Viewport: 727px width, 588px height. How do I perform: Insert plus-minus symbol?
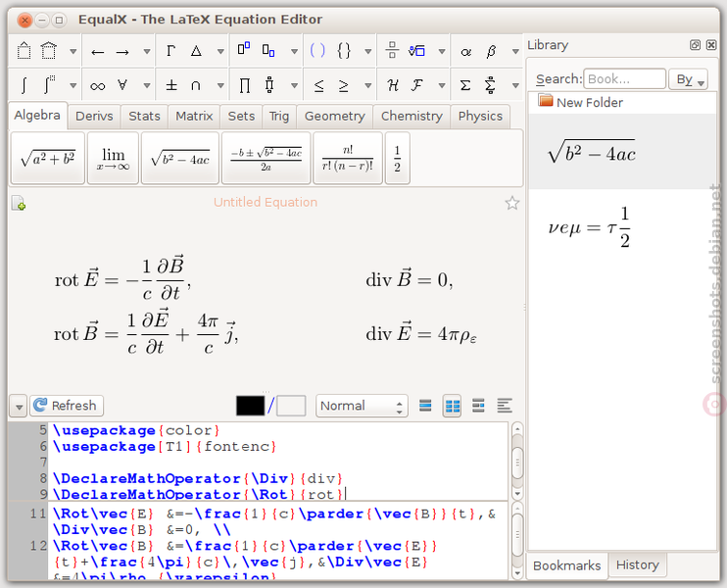click(171, 85)
